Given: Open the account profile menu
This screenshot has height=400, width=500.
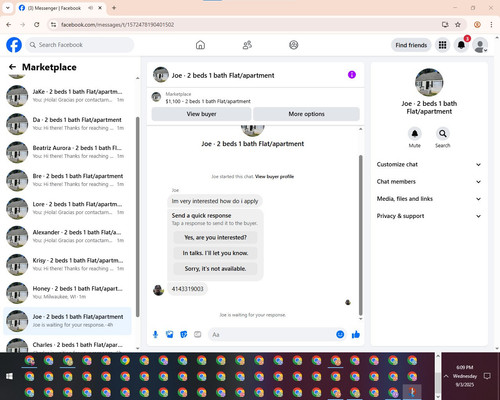Looking at the screenshot, I should (480, 45).
